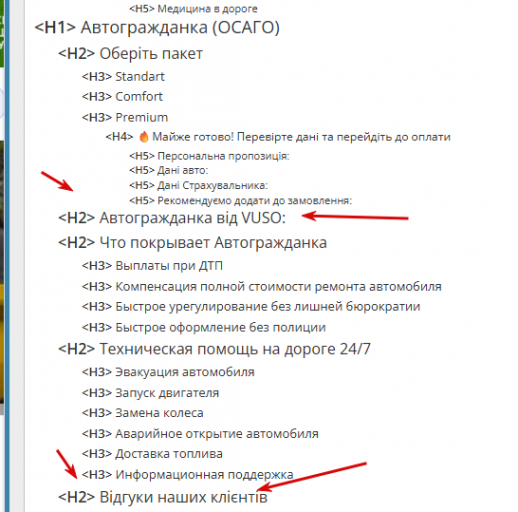518x512 pixels.
Task: Select the H5 'Дані авто:' heading
Action: [168, 170]
